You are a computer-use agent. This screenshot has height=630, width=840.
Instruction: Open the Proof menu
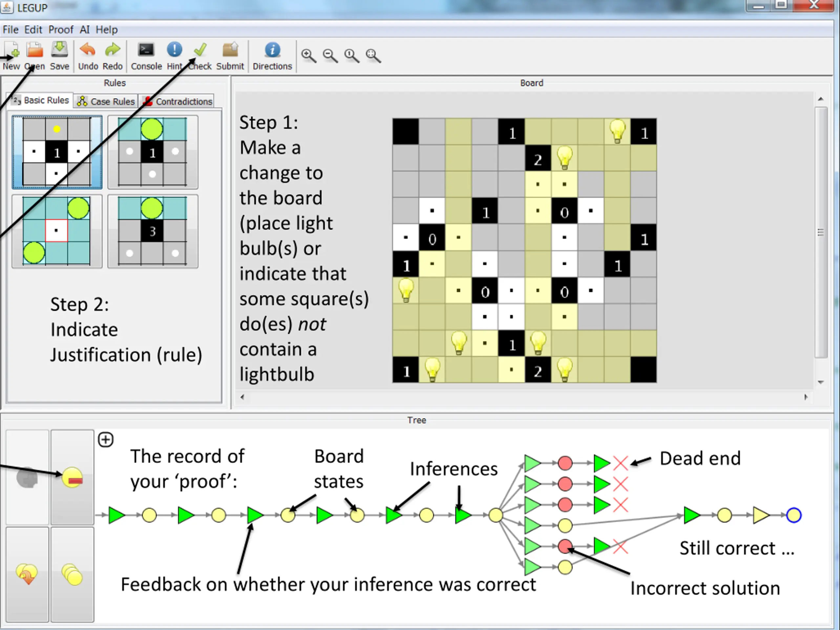click(x=61, y=30)
